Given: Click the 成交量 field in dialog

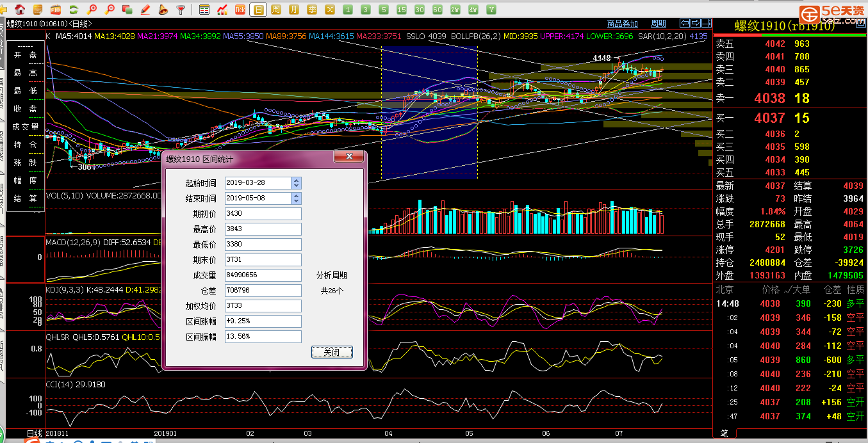Looking at the screenshot, I should point(263,275).
